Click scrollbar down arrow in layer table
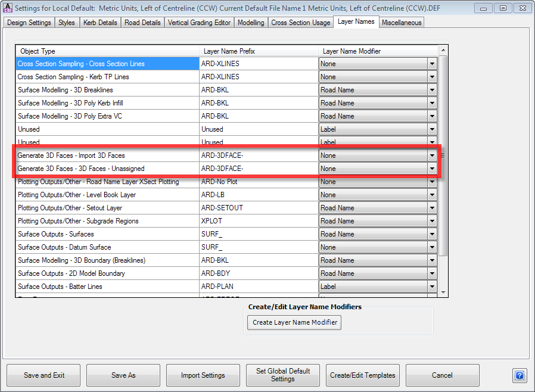This screenshot has height=392, width=535. pos(443,293)
